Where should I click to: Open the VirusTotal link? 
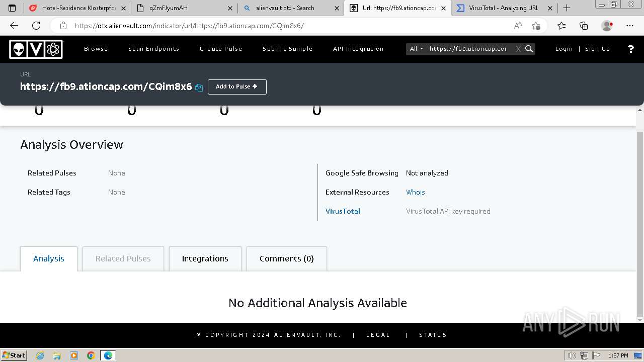[x=343, y=211]
